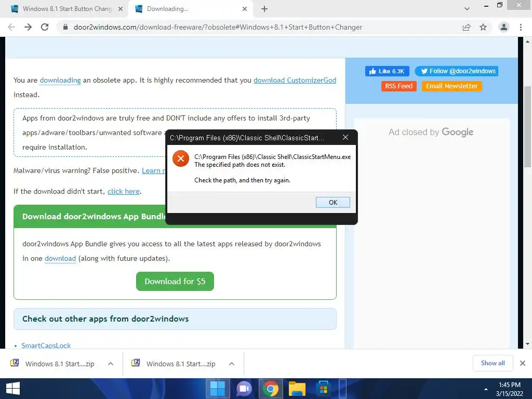Click the browser forward arrow
The height and width of the screenshot is (399, 532).
point(28,27)
